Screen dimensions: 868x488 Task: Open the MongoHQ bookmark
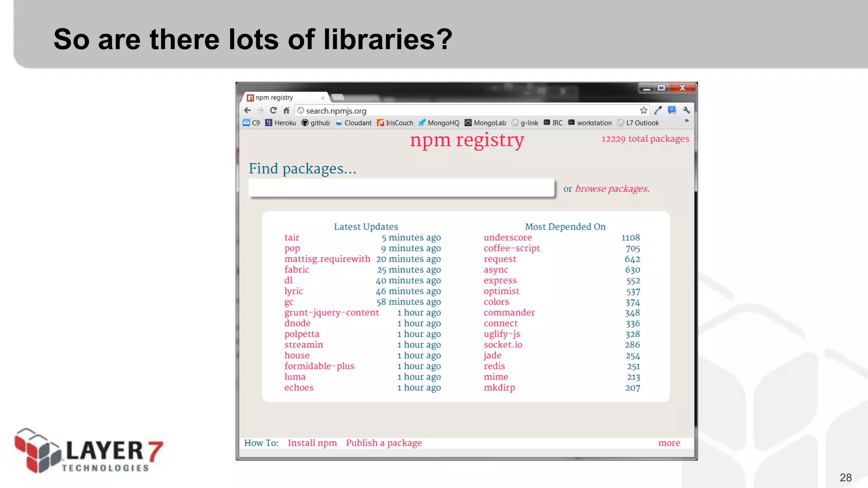[x=439, y=123]
